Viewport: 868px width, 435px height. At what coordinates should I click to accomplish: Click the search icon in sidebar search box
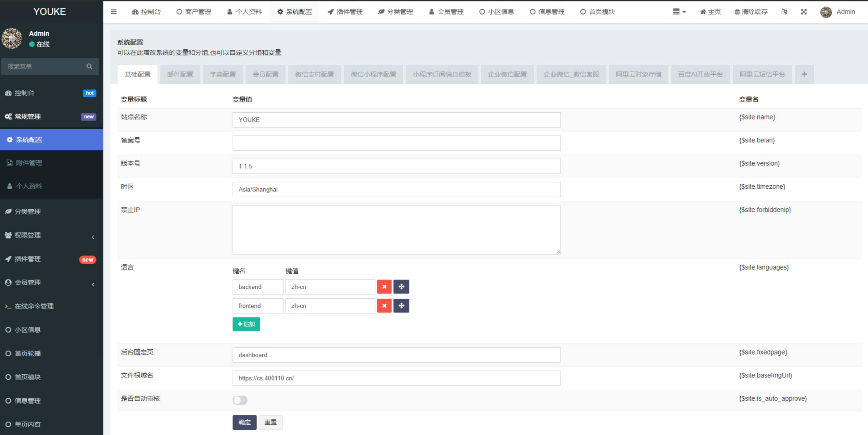[89, 66]
